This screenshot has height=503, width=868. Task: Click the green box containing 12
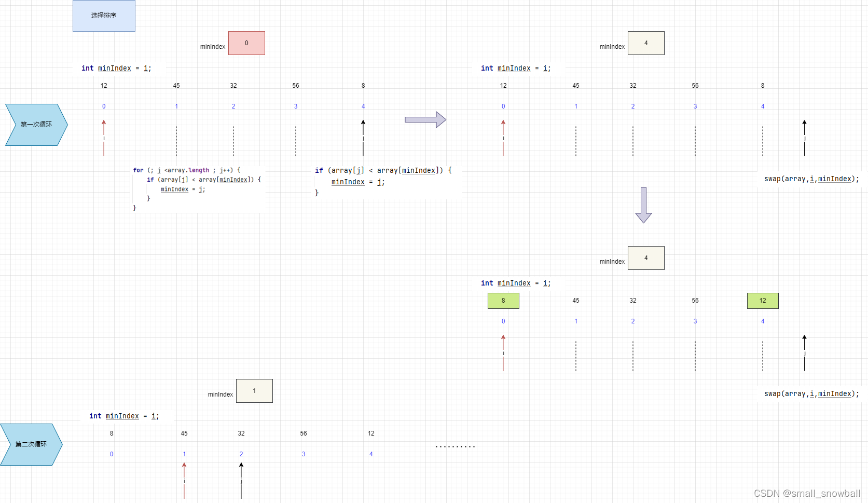click(763, 301)
